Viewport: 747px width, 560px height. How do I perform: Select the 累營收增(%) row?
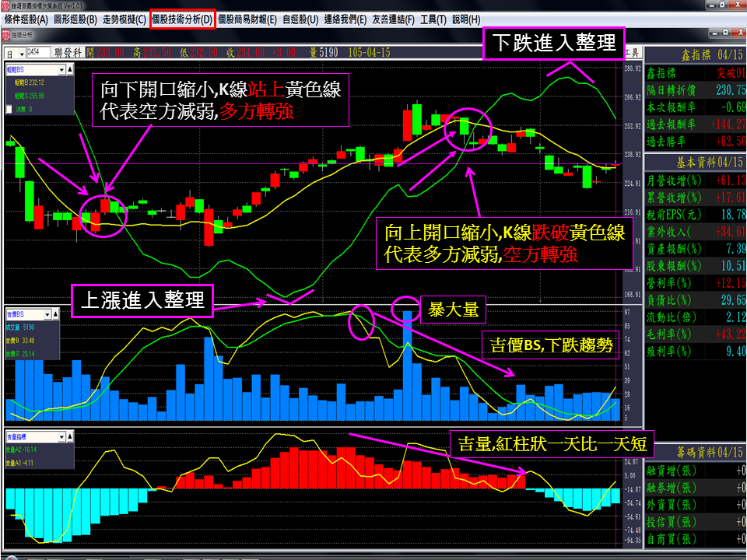(x=695, y=198)
